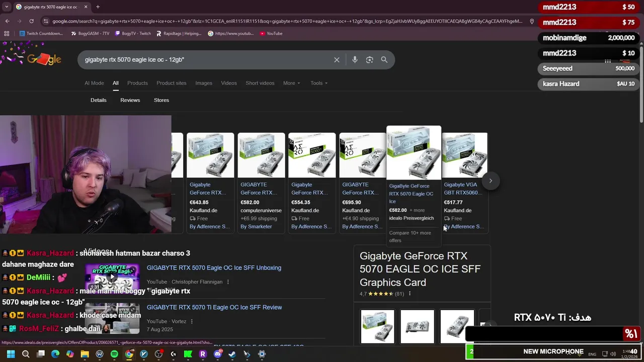Image resolution: width=644 pixels, height=362 pixels.
Task: Open the bookmarks apps grid icon
Action: pos(7,34)
